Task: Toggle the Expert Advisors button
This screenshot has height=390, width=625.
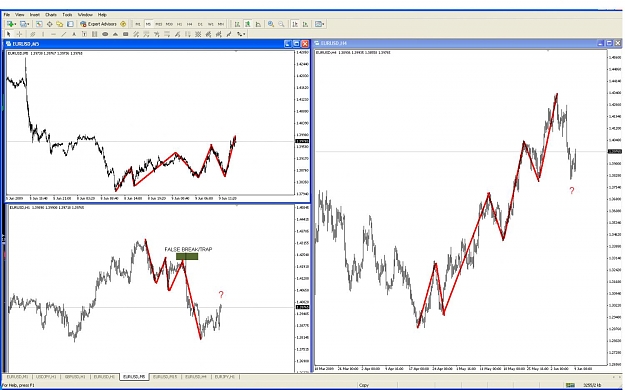Action: [x=98, y=24]
